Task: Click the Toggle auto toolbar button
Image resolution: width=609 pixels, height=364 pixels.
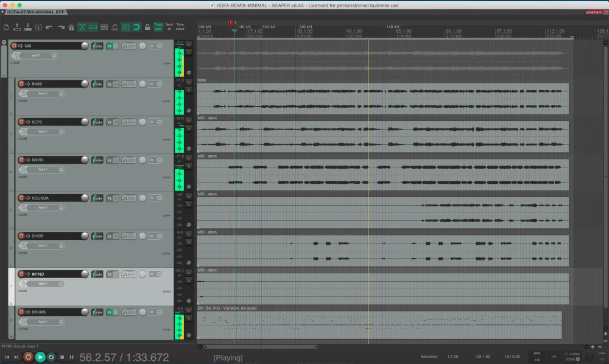Action: tap(158, 27)
